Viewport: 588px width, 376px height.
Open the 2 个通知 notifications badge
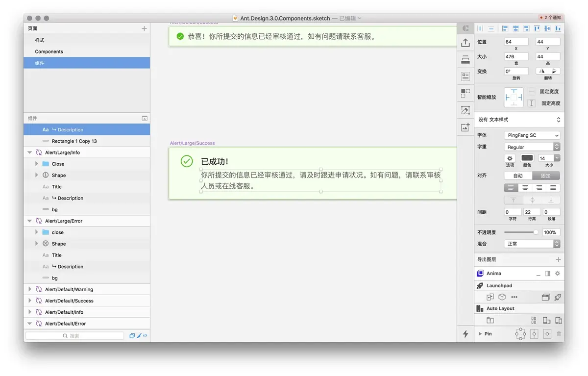pyautogui.click(x=550, y=18)
